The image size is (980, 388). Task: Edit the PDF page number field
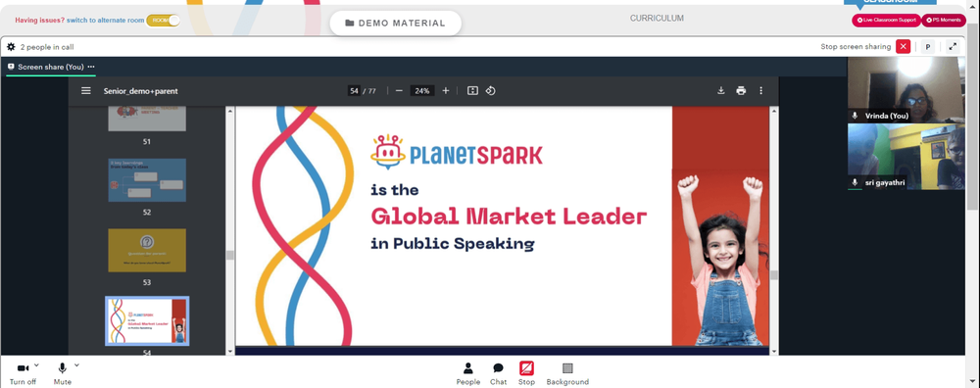tap(355, 90)
